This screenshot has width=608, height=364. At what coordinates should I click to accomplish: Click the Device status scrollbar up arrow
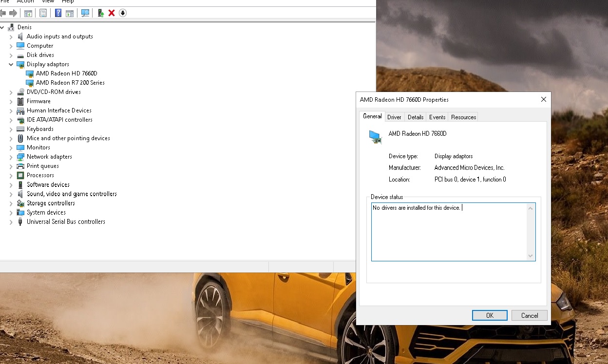click(531, 208)
